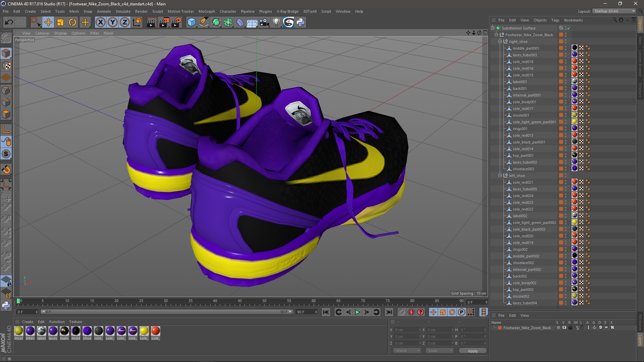Open the Layout Startup dropdown
The image size is (644, 362).
pos(614,11)
